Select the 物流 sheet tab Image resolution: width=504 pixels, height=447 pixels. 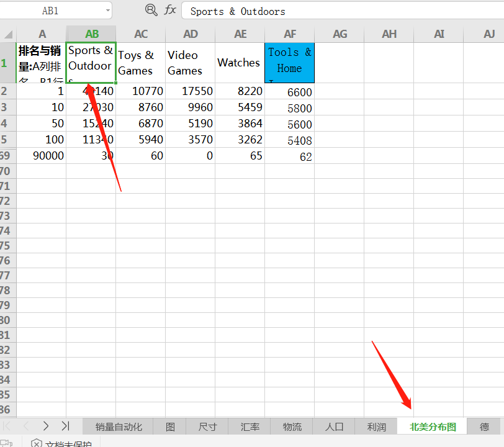tap(292, 427)
